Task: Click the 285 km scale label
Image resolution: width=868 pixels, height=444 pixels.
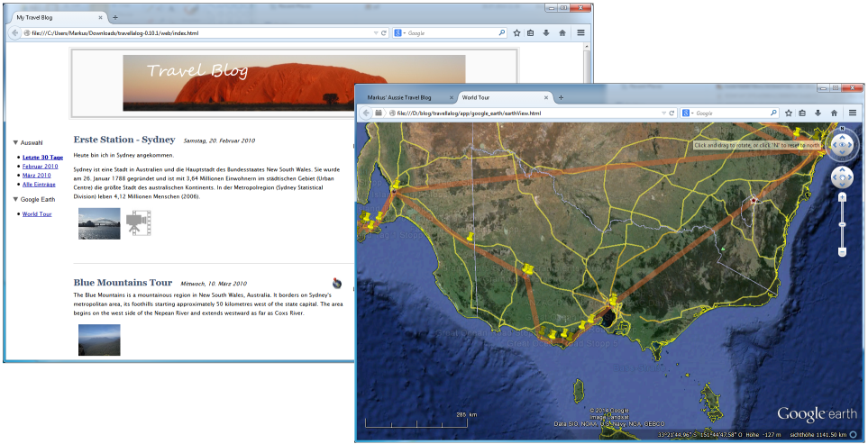Action: [x=467, y=414]
